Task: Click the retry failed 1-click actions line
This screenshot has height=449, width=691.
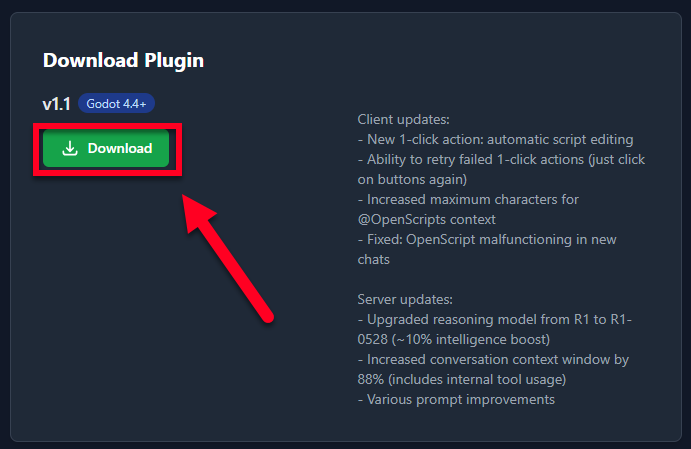Action: (x=501, y=159)
